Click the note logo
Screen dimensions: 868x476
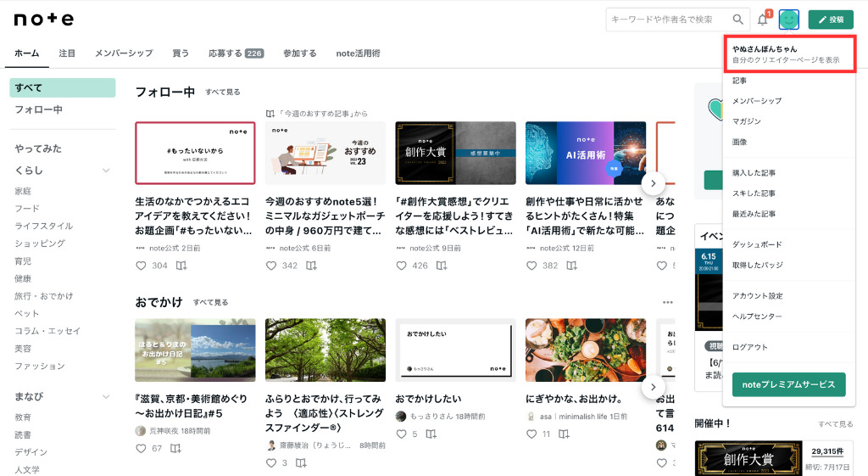point(44,20)
